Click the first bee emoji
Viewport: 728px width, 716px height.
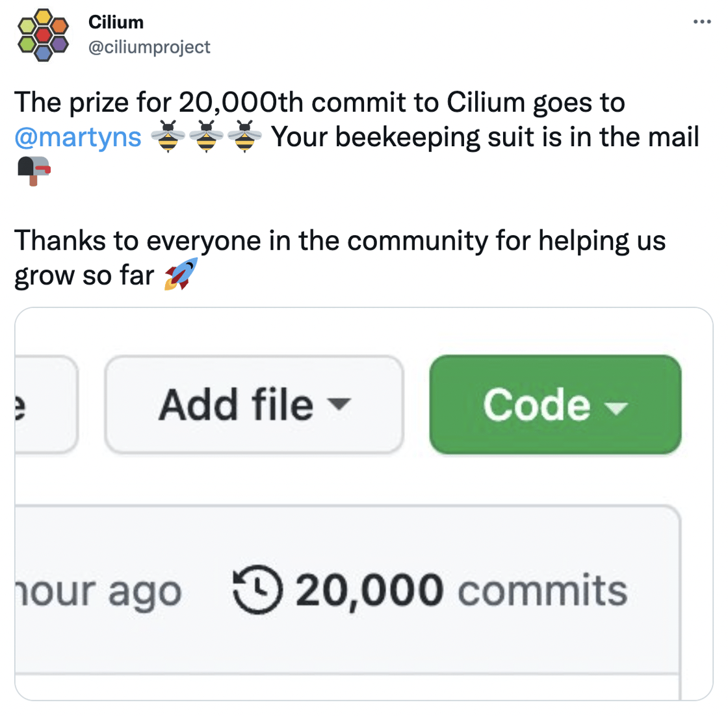pyautogui.click(x=168, y=137)
